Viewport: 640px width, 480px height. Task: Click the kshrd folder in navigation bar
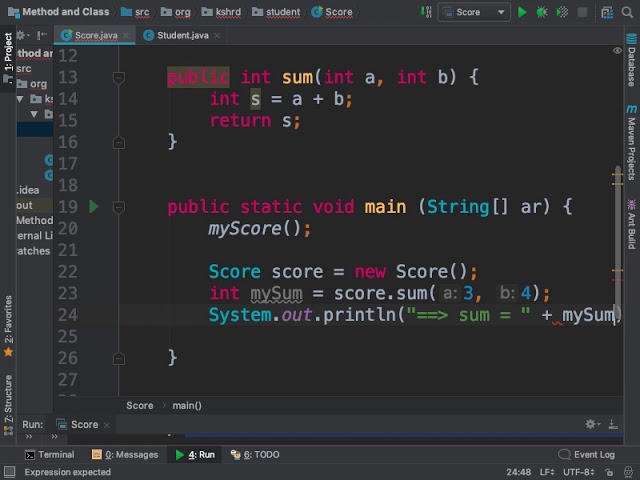pos(221,12)
